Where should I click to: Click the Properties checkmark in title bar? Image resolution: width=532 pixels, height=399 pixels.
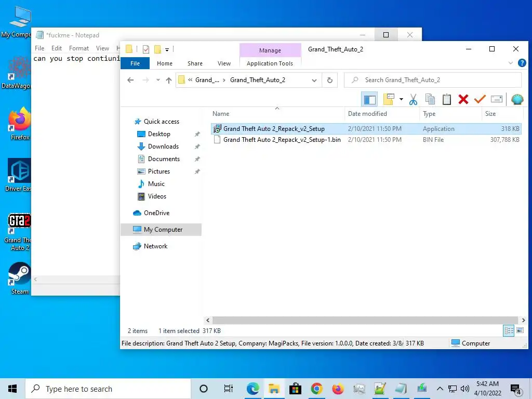(146, 49)
